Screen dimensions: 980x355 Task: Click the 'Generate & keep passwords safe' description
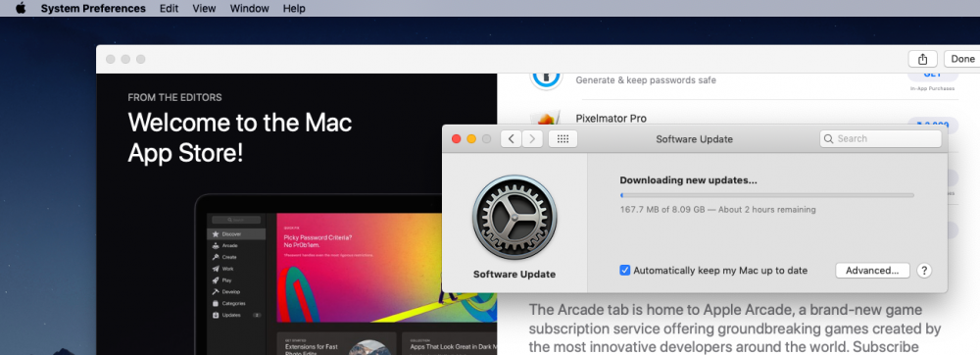tap(646, 80)
